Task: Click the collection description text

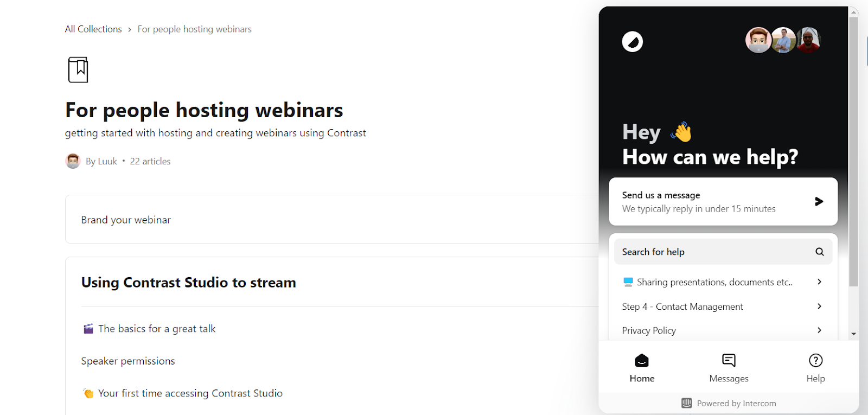Action: pos(215,133)
